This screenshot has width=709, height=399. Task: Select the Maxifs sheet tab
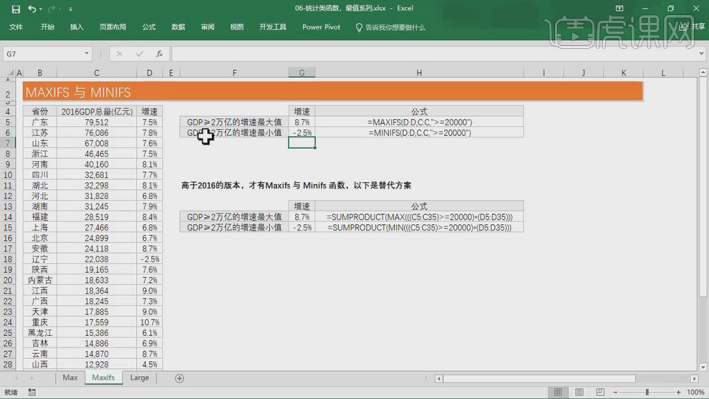tap(103, 378)
